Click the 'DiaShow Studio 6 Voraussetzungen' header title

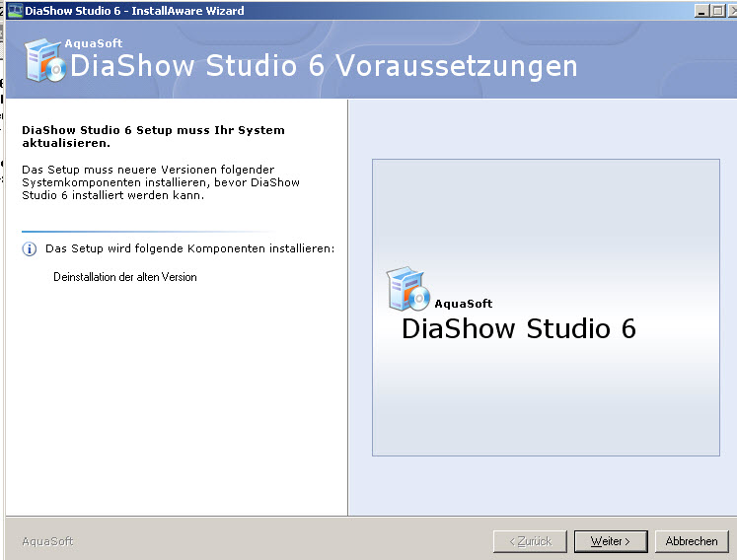[x=324, y=66]
